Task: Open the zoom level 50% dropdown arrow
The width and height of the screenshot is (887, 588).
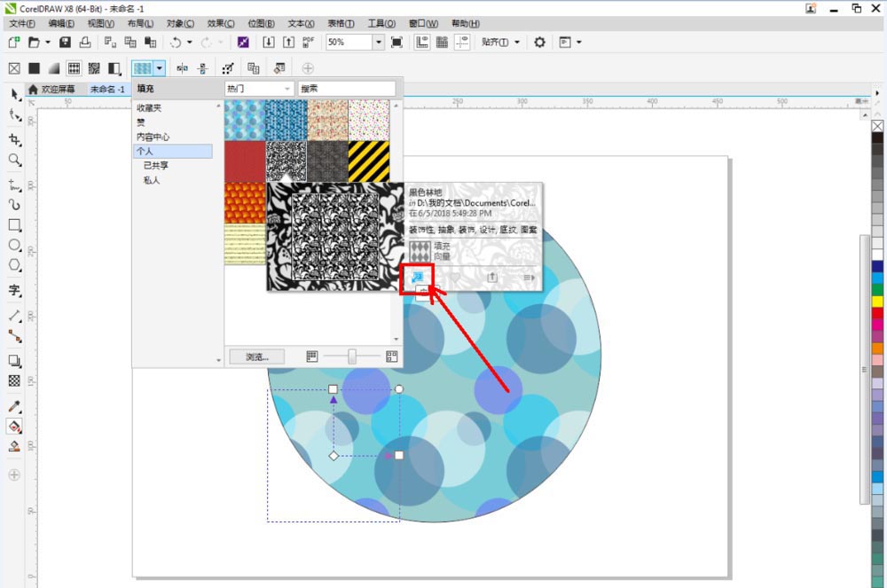Action: [x=379, y=43]
